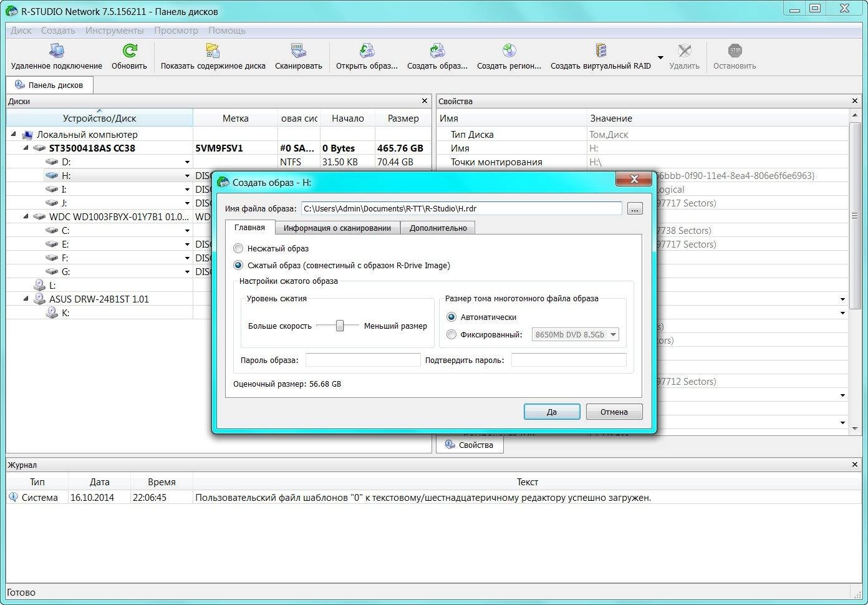
Task: Click the Отмена button
Action: [x=614, y=412]
